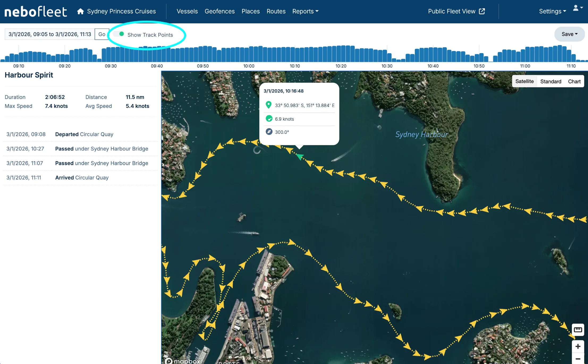Zoom in with the plus map button
The height and width of the screenshot is (364, 588).
tap(578, 346)
